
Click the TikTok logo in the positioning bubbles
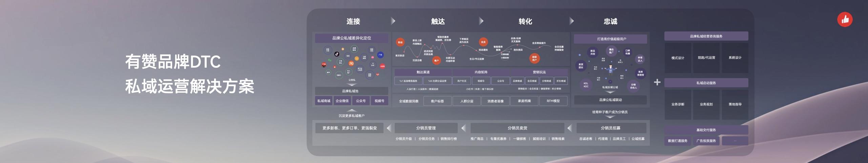click(337, 54)
